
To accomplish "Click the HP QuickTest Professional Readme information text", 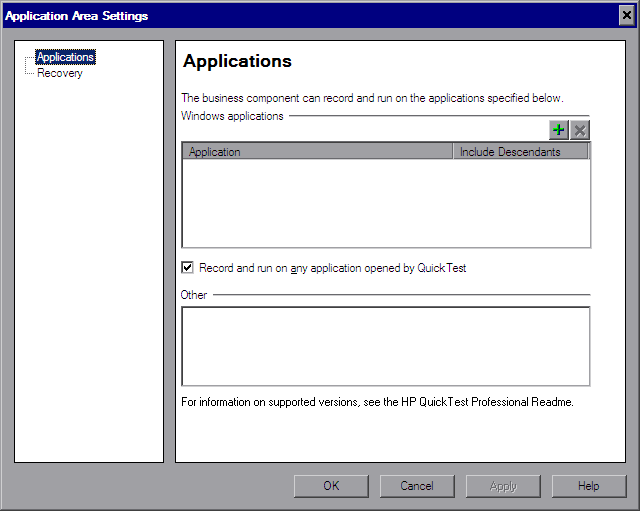I will pyautogui.click(x=377, y=402).
